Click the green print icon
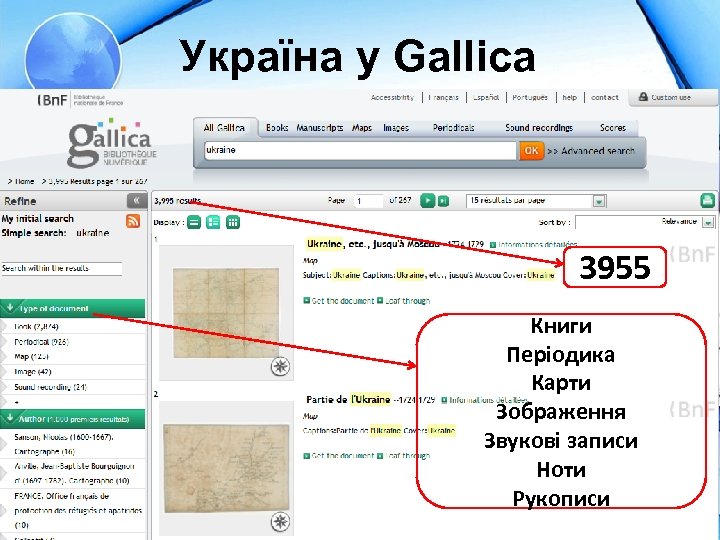 click(x=708, y=201)
